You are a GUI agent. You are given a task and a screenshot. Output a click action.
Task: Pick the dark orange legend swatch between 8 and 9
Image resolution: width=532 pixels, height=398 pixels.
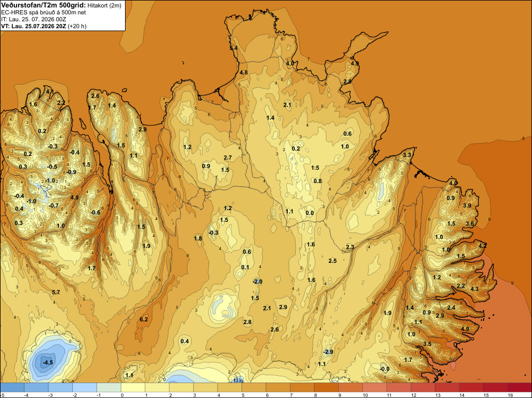click(326, 387)
